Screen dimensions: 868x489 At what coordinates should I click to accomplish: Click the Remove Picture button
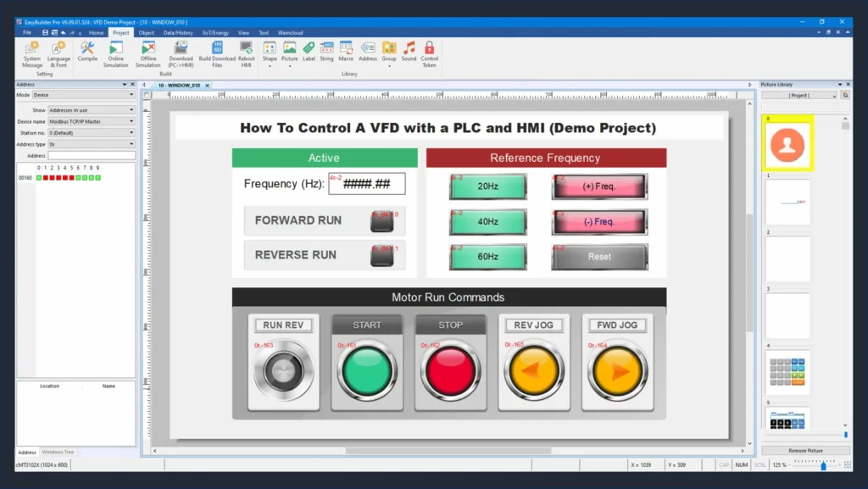(806, 450)
